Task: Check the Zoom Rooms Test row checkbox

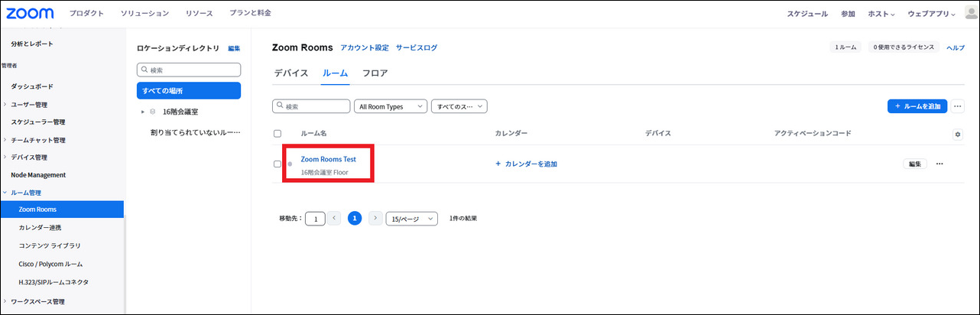Action: click(x=277, y=164)
